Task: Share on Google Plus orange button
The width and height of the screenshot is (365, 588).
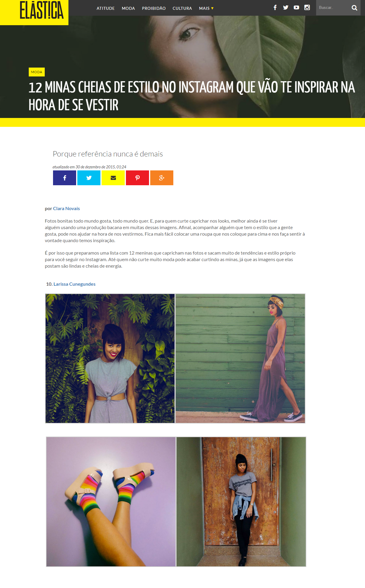Action: click(x=162, y=178)
